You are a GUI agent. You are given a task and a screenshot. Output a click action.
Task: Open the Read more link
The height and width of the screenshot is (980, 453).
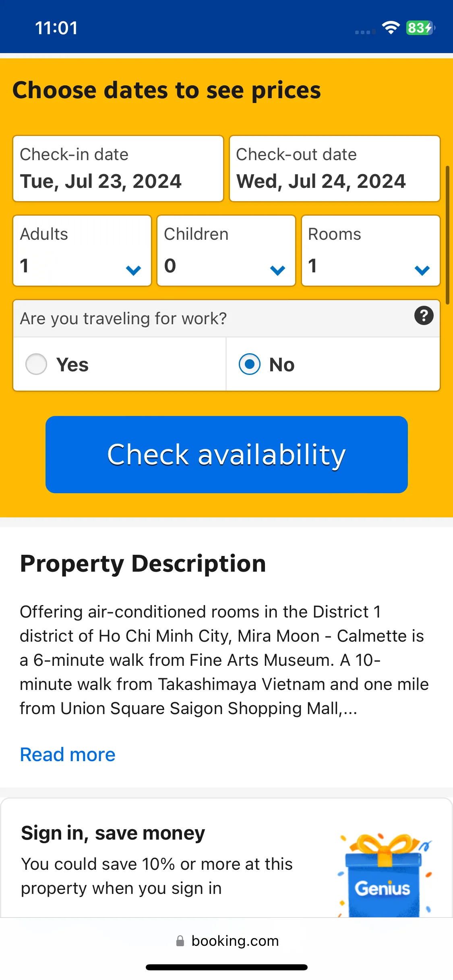pyautogui.click(x=68, y=754)
